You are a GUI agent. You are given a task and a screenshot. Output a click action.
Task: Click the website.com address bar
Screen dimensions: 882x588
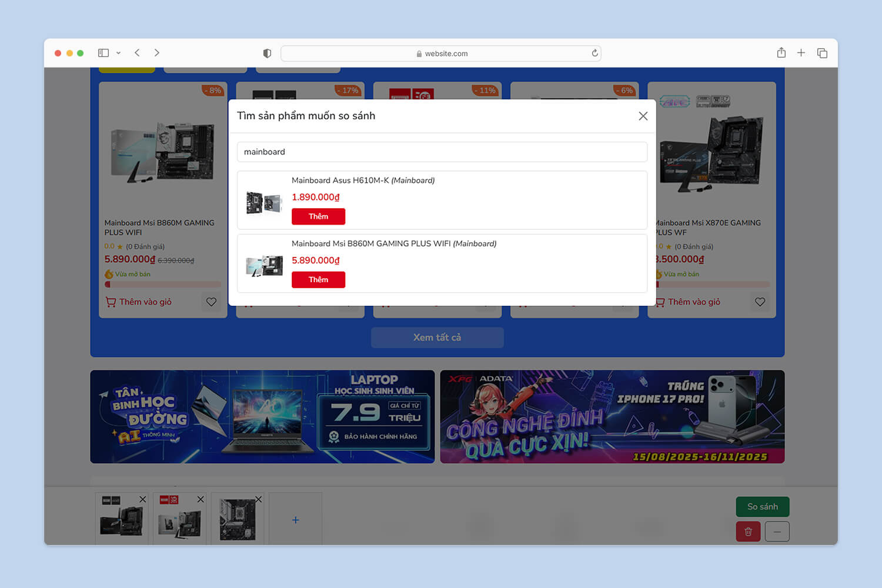(441, 54)
